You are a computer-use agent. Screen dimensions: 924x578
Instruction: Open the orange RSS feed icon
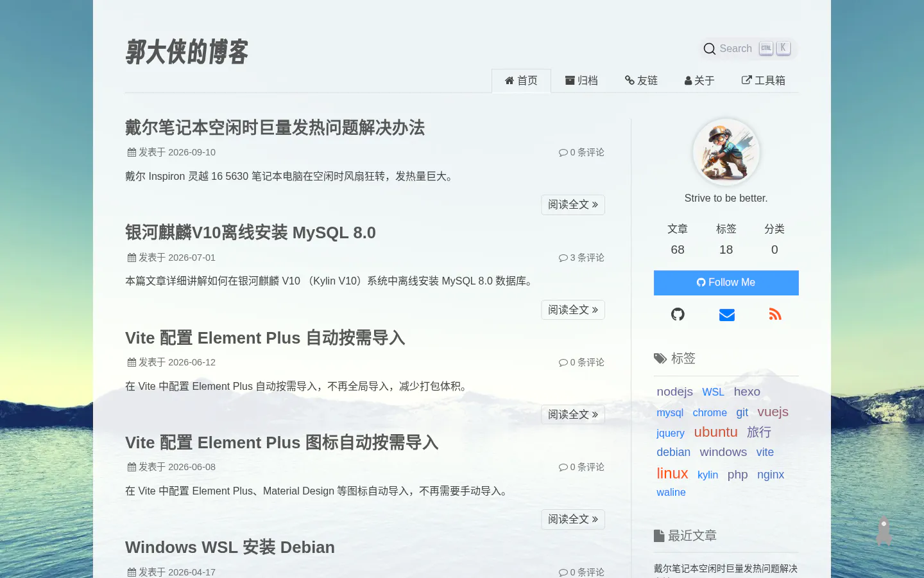point(775,314)
